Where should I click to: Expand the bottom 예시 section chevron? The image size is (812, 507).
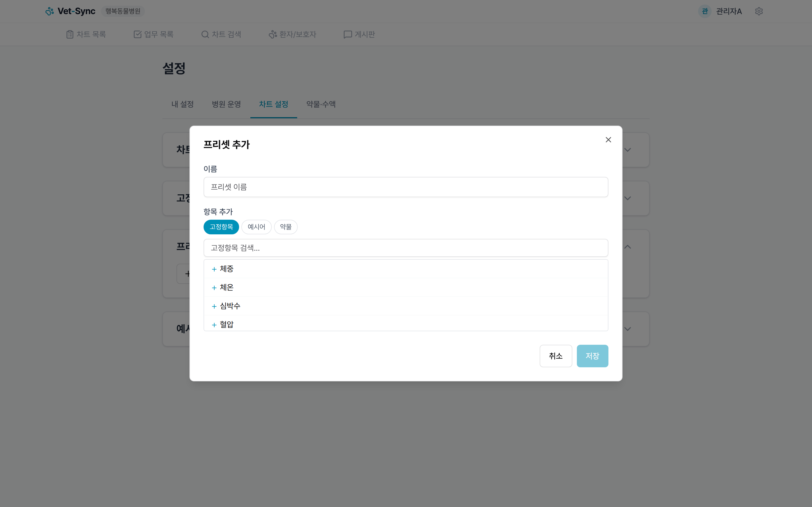[627, 329]
